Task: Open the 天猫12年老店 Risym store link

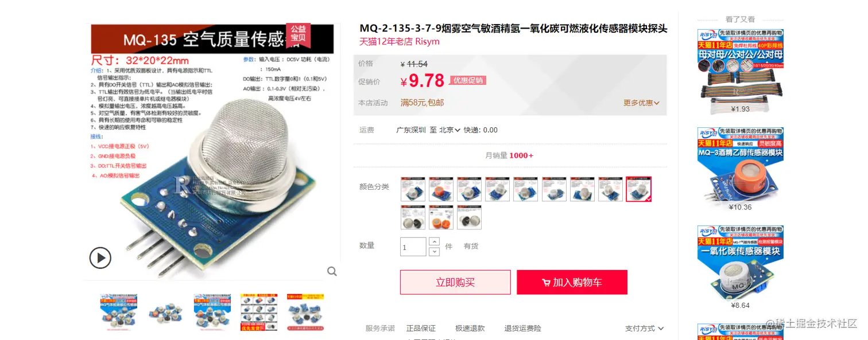Action: (x=400, y=42)
